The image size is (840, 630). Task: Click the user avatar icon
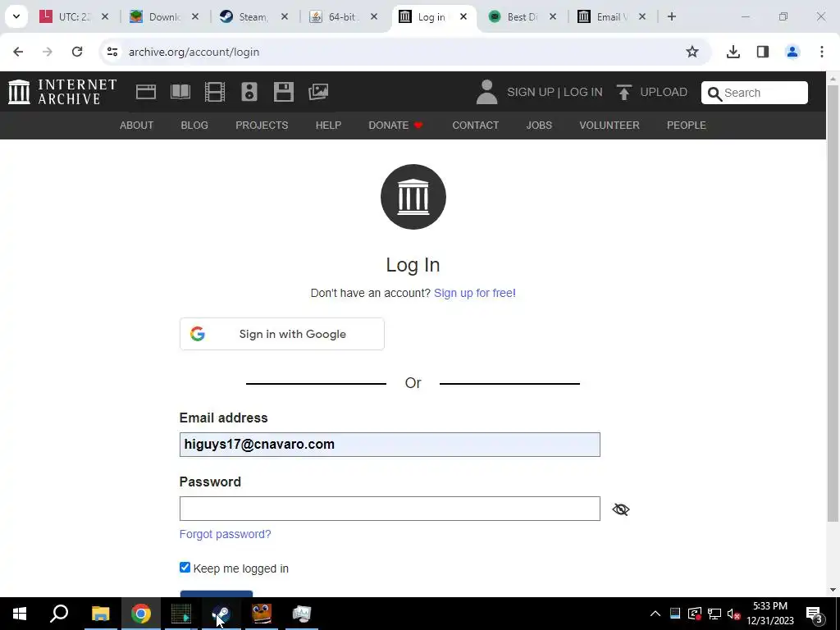[x=486, y=92]
